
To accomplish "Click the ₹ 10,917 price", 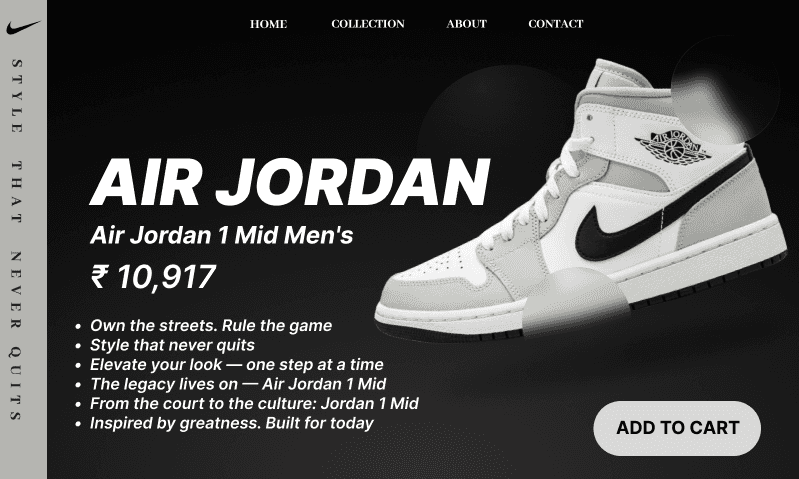I will 153,277.
